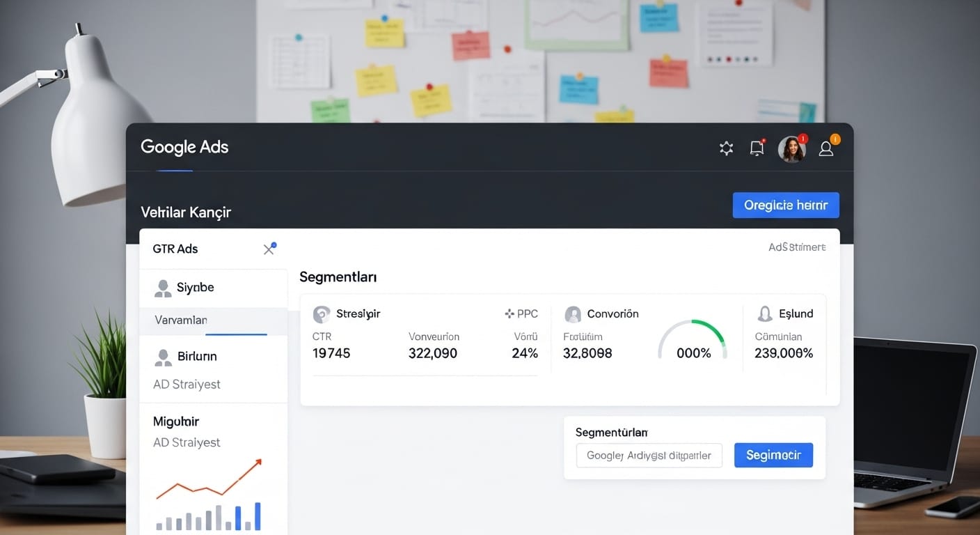Image resolution: width=980 pixels, height=535 pixels.
Task: Open the account person outline icon
Action: tap(826, 148)
